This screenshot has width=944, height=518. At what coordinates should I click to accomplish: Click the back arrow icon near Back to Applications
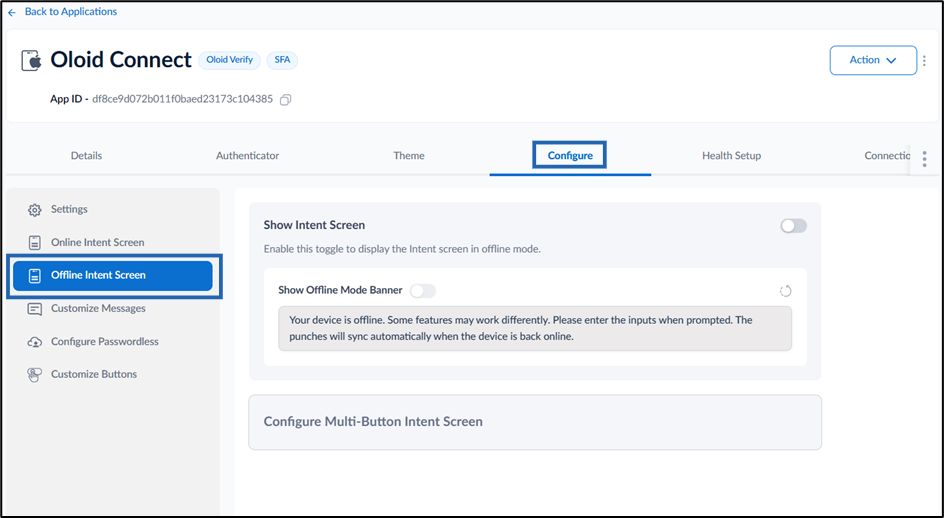click(x=12, y=12)
